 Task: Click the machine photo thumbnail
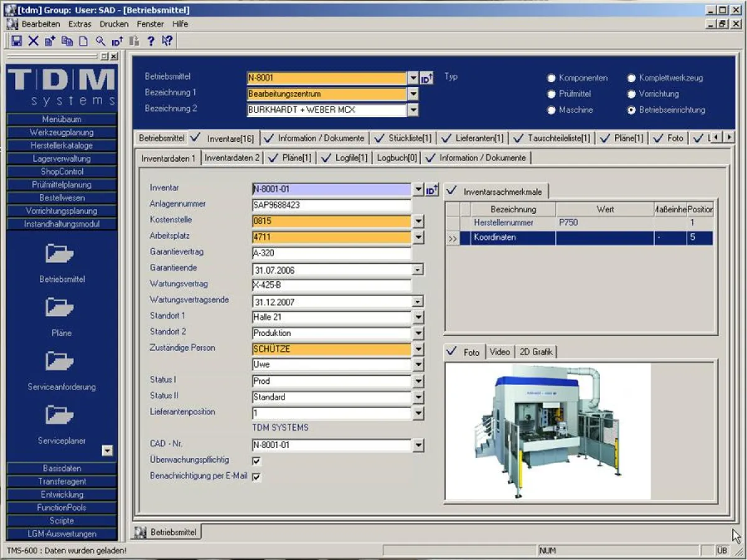point(547,431)
